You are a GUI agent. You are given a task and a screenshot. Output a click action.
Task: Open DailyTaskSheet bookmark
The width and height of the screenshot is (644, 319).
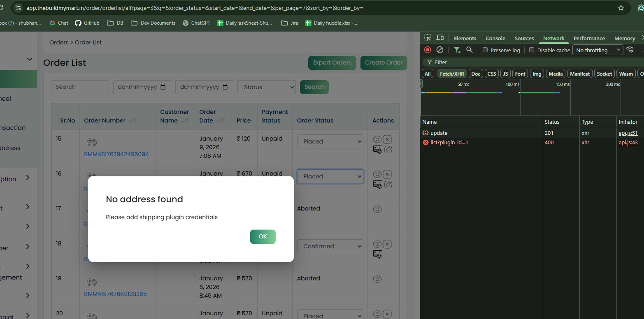pyautogui.click(x=244, y=23)
